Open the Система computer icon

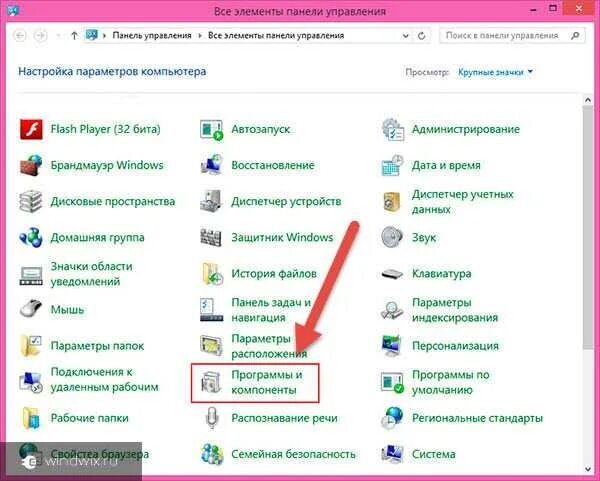coord(393,454)
